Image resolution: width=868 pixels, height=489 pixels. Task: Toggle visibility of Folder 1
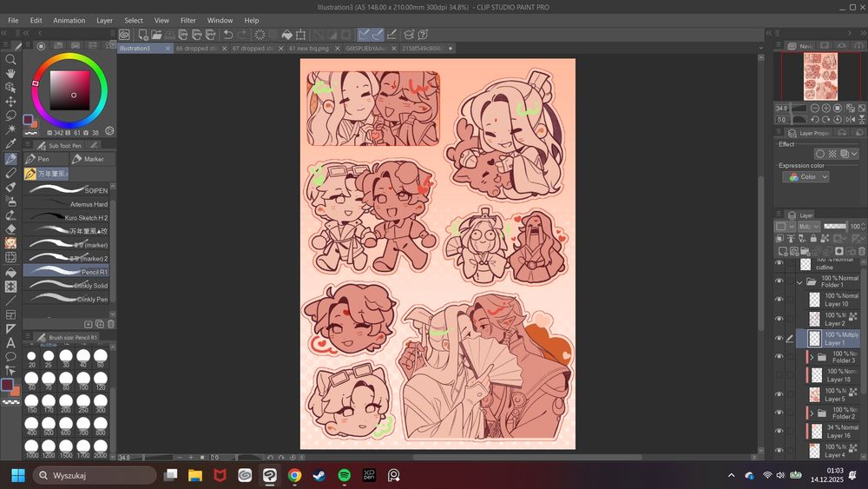[779, 281]
